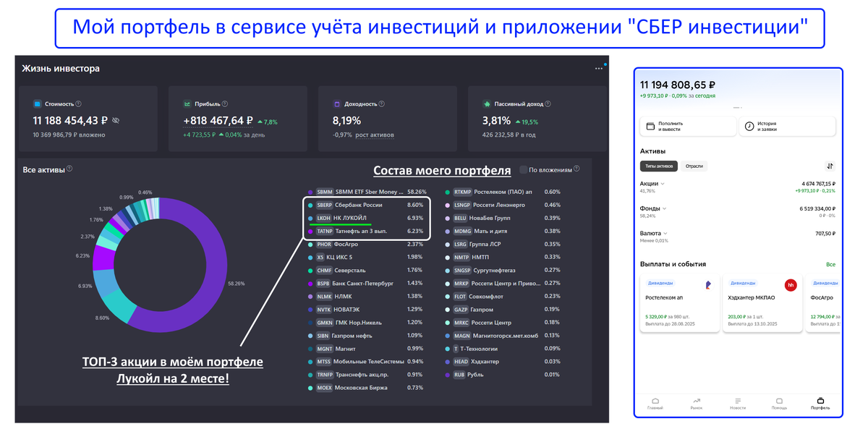The width and height of the screenshot is (868, 437).
Task: Open help tooltip next to Прибыль
Action: pyautogui.click(x=225, y=104)
